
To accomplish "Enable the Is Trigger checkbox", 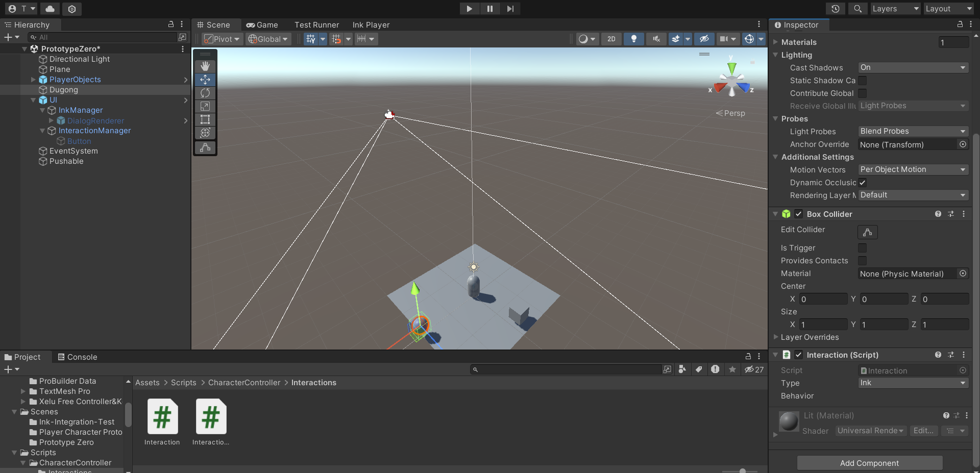I will (x=862, y=248).
